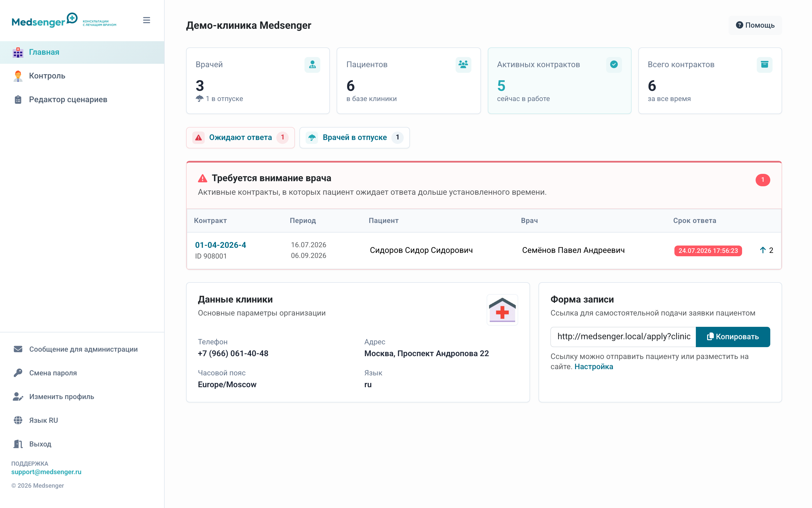
Task: Click the red deadline badge 24.07.2026 17:56:23
Action: point(708,251)
